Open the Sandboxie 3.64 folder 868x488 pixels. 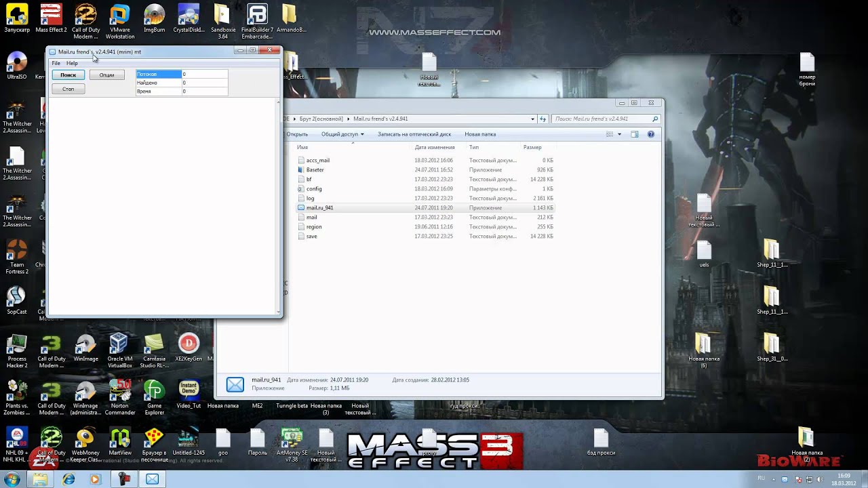(223, 22)
